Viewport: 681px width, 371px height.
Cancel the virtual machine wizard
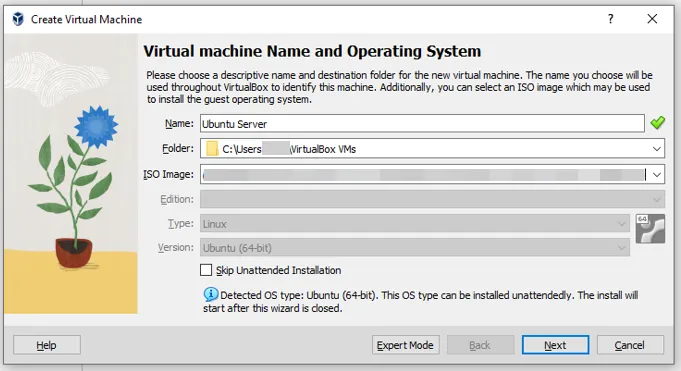click(x=630, y=345)
